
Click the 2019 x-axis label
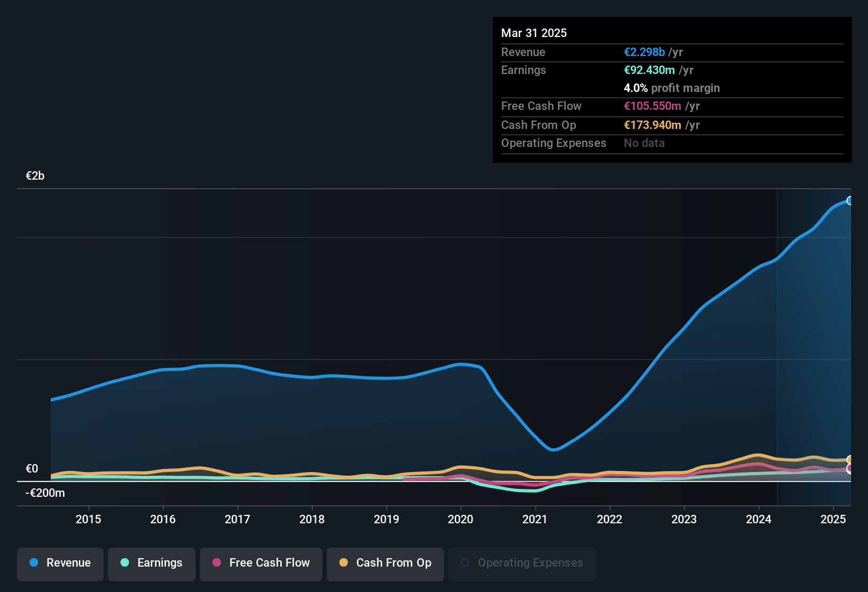(386, 520)
